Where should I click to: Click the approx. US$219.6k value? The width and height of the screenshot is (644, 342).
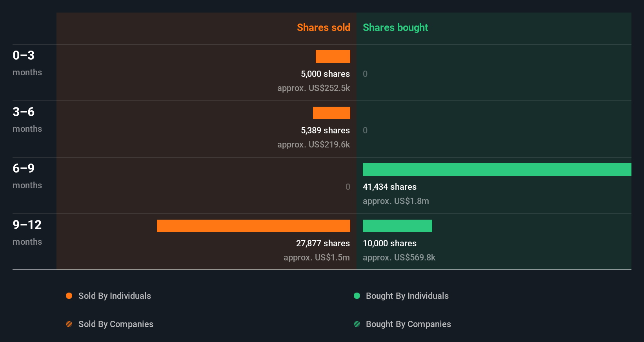(x=313, y=144)
